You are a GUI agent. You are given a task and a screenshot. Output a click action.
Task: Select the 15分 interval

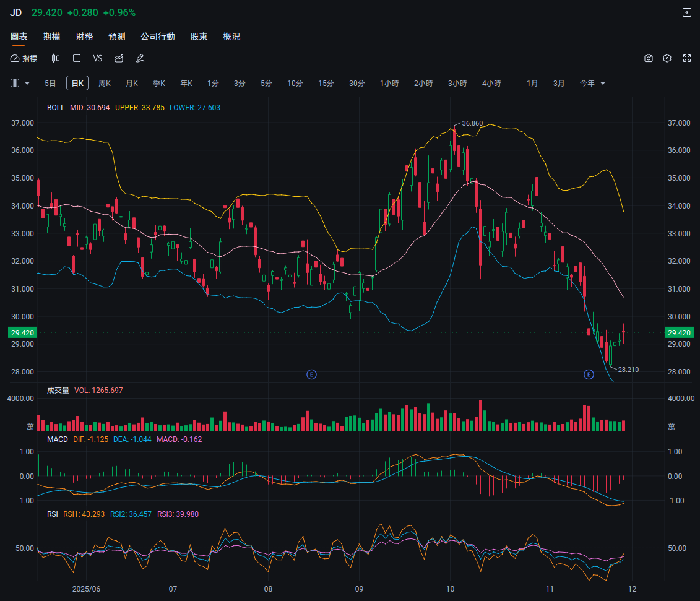[x=326, y=83]
